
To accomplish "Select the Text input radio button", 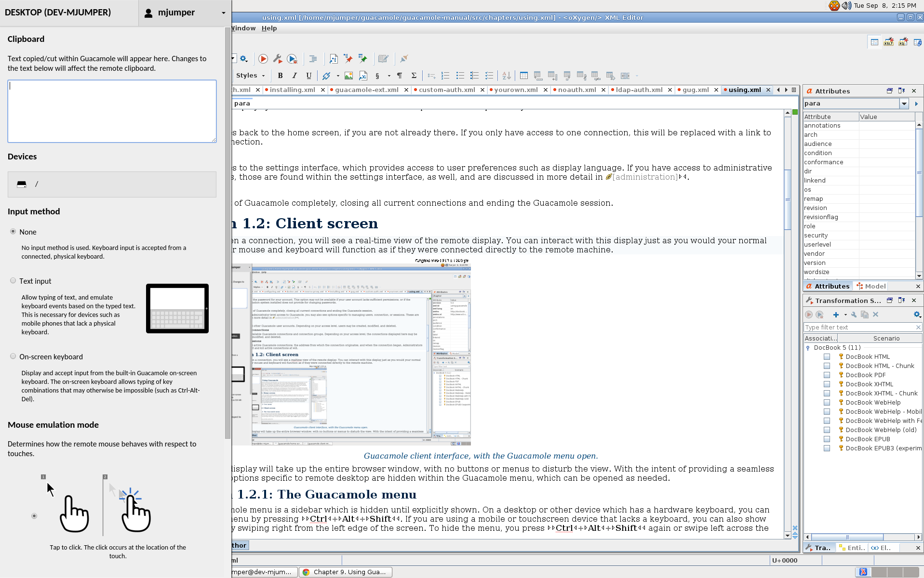I will 13,281.
